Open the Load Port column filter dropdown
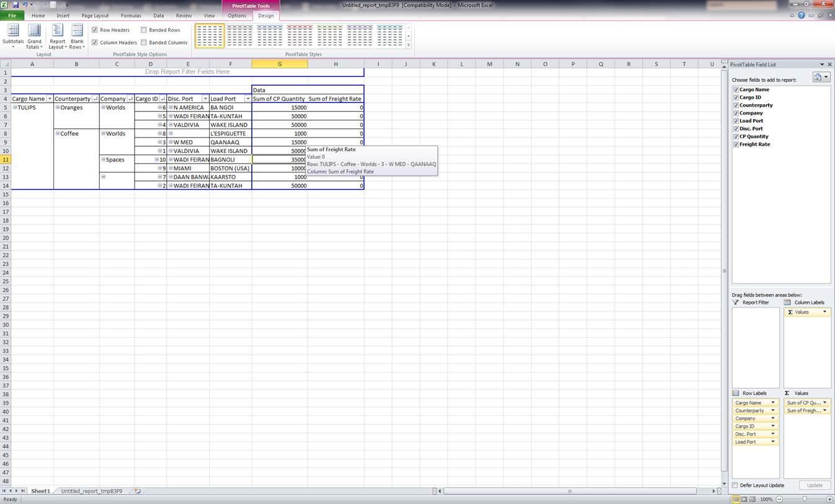The image size is (835, 504). [248, 99]
